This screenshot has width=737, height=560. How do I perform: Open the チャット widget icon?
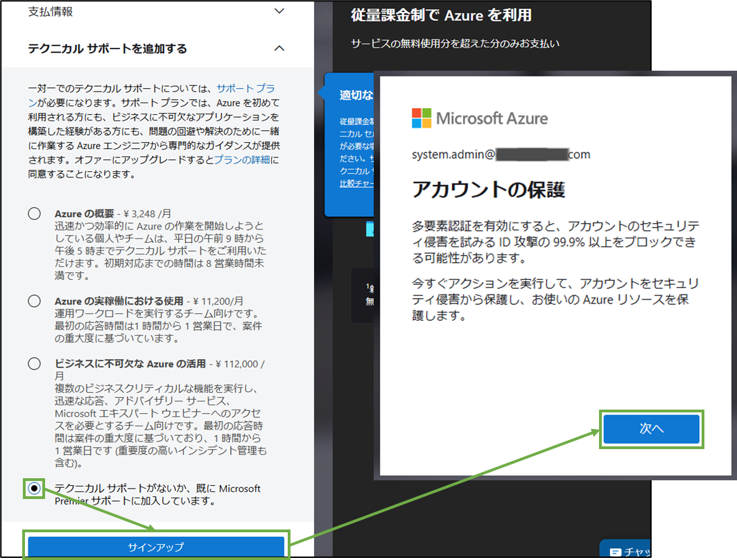(615, 552)
